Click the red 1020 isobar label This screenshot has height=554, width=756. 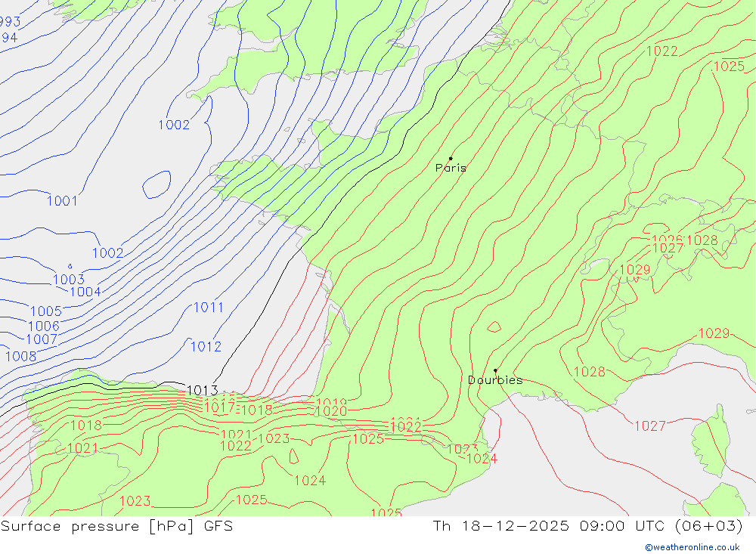331,411
